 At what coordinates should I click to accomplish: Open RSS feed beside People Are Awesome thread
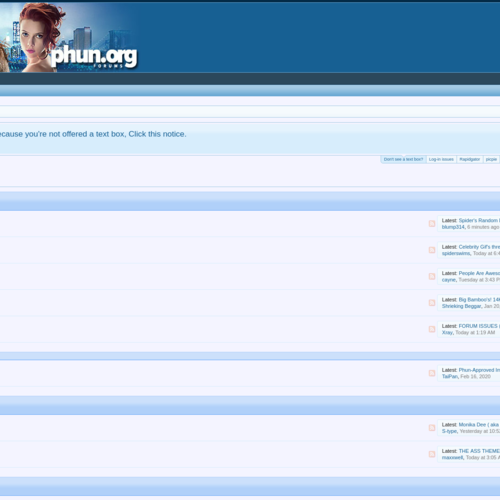(432, 276)
